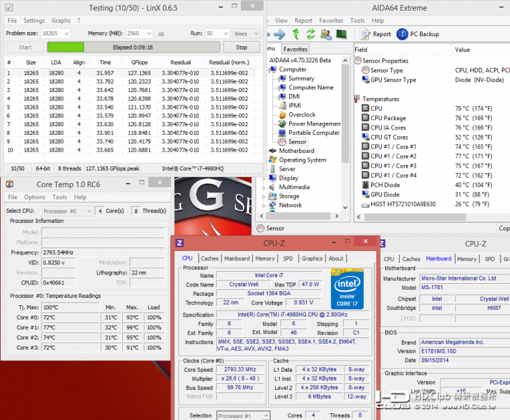Click the LinX elapsed progress bar
Image resolution: width=510 pixels, height=420 pixels.
pyautogui.click(x=132, y=48)
